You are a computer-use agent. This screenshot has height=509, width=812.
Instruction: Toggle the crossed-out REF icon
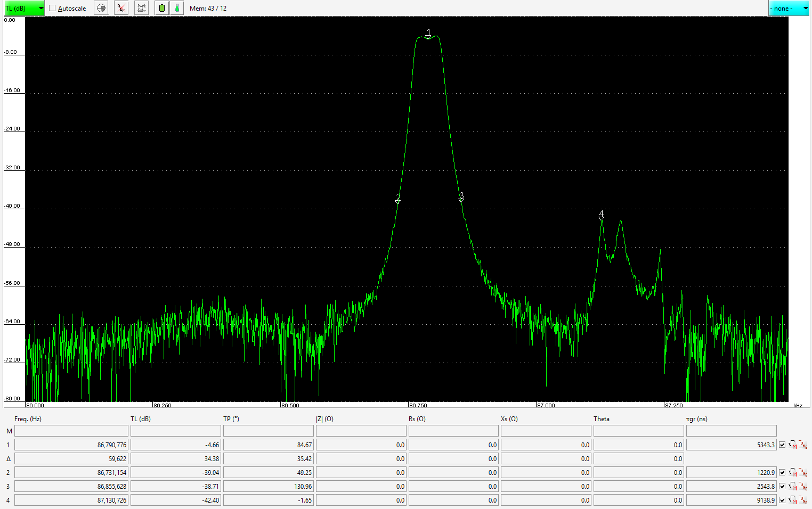(x=121, y=8)
